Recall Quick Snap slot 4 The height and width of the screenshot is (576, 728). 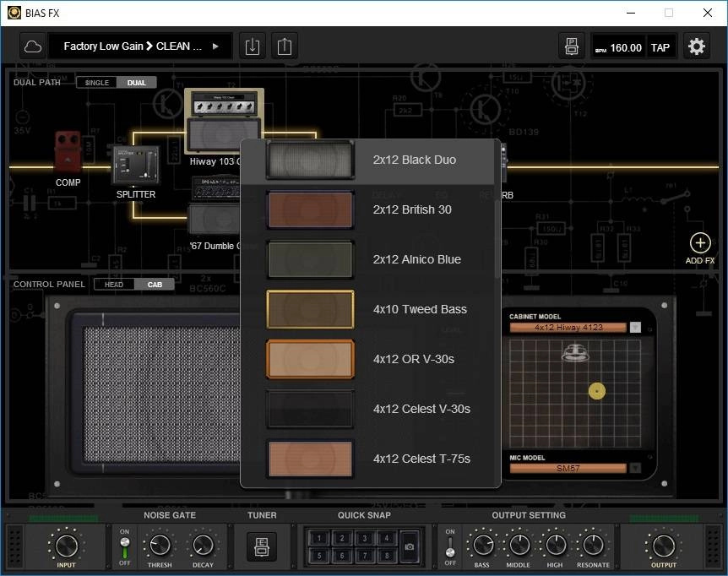point(387,538)
